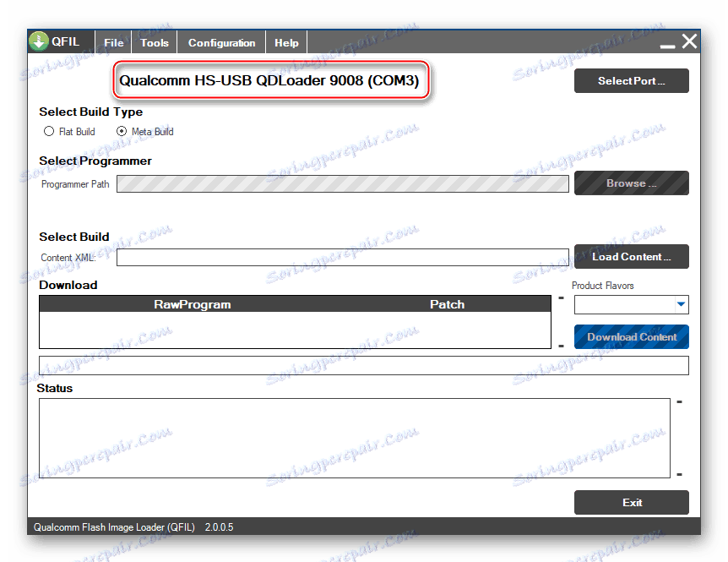
Task: Click the minus button beside the RawProgram header
Action: pyautogui.click(x=562, y=297)
